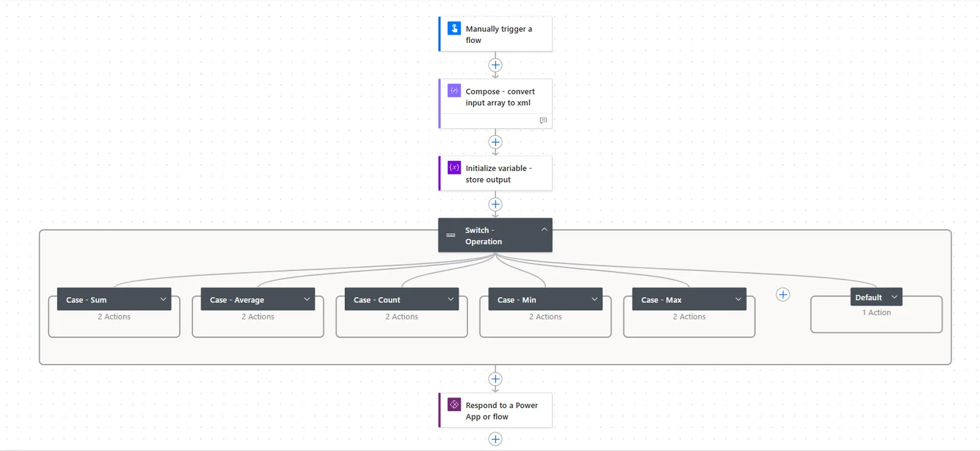Expand the Case - Max chevron
Screen dimensions: 980x451
pyautogui.click(x=738, y=299)
